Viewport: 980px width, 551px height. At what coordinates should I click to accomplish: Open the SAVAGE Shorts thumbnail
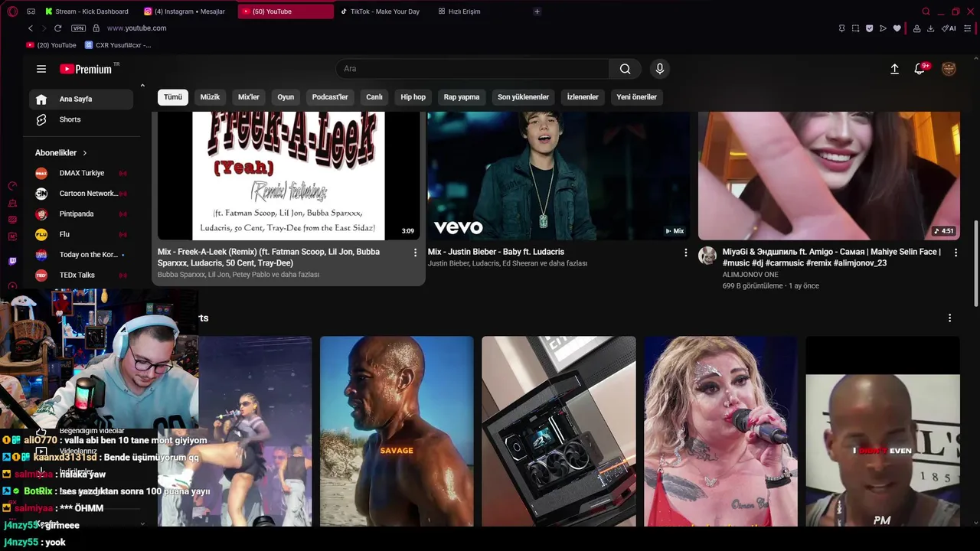coord(397,432)
